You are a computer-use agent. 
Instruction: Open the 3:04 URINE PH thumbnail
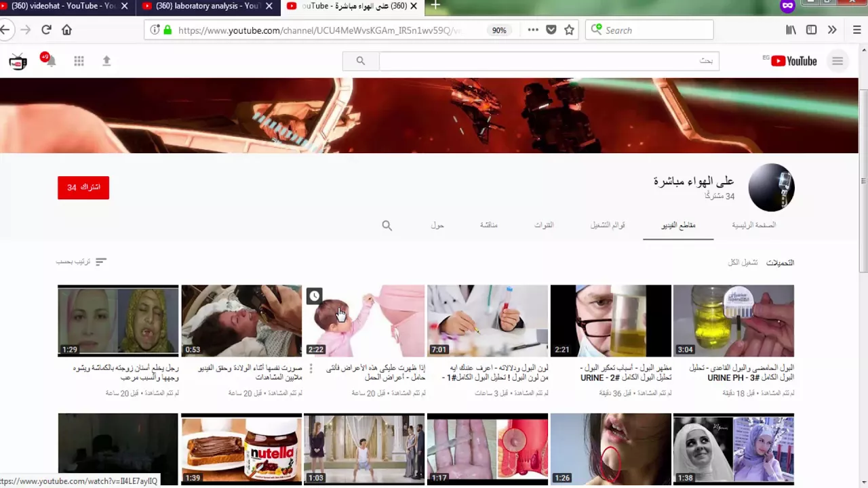coord(734,321)
